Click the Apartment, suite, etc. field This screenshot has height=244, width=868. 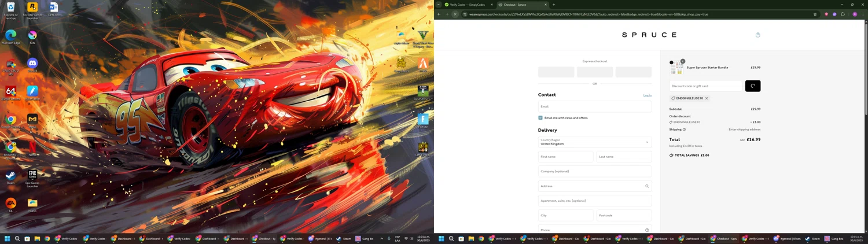click(595, 201)
